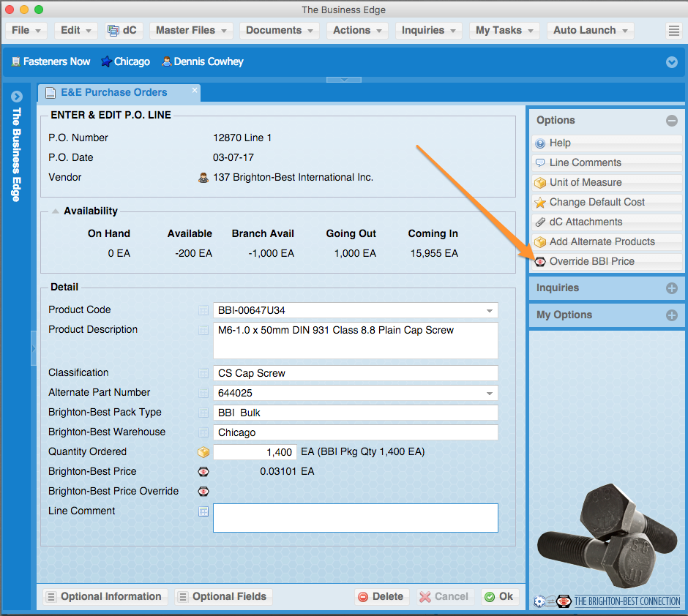The height and width of the screenshot is (616, 688).
Task: Click the lookup icon beside Product Description
Action: click(203, 330)
